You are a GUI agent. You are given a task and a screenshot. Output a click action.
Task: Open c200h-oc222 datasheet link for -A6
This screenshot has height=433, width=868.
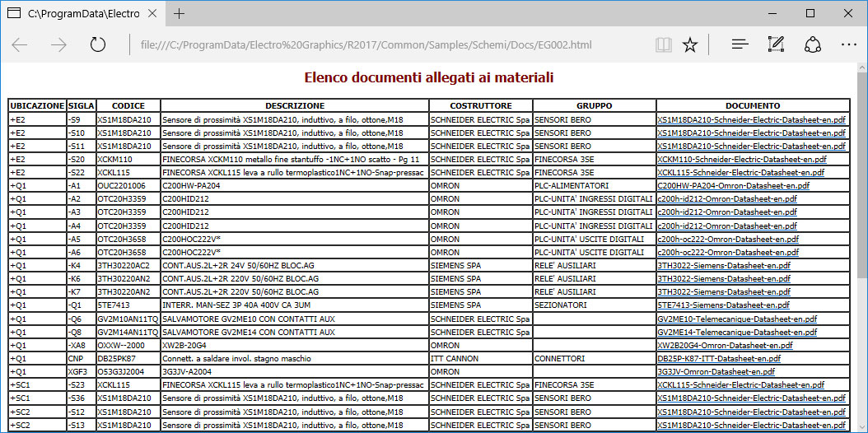click(728, 252)
